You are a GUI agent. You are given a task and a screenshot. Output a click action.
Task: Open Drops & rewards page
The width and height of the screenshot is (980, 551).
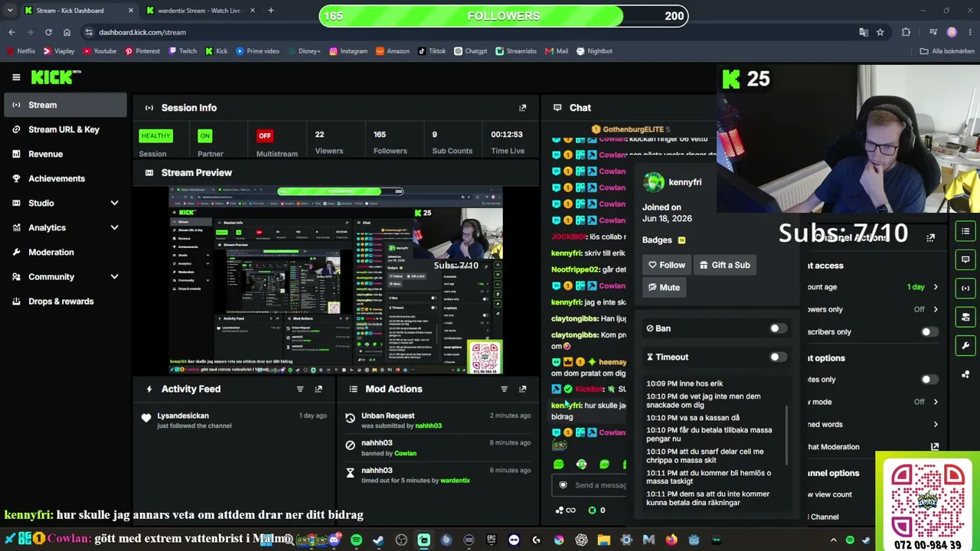click(x=65, y=301)
